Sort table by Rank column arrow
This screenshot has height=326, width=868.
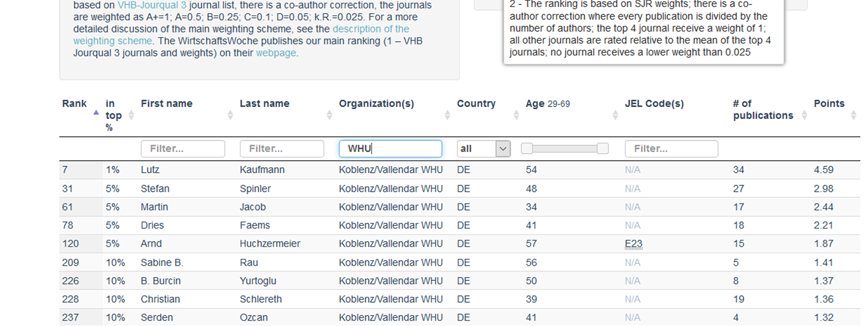(x=96, y=113)
